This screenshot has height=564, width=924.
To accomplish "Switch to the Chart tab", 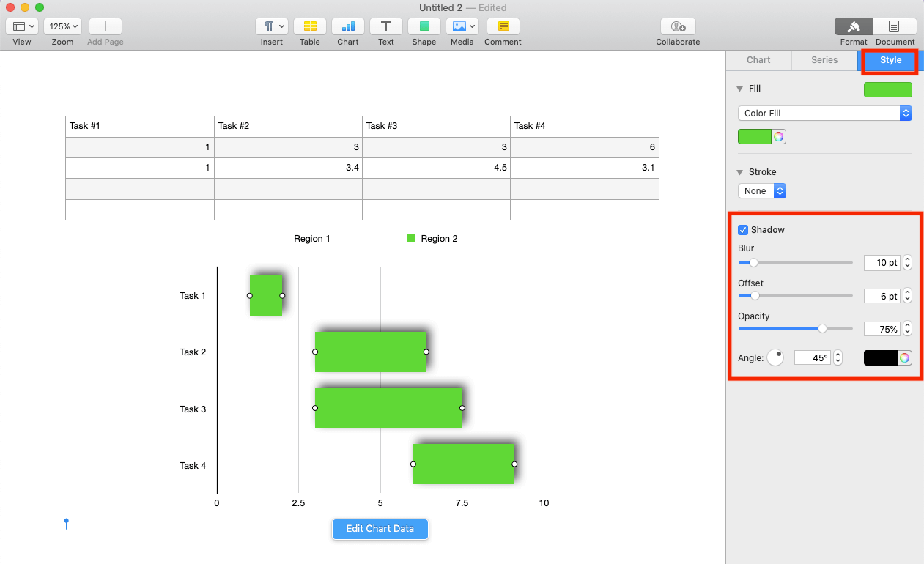I will pos(758,60).
